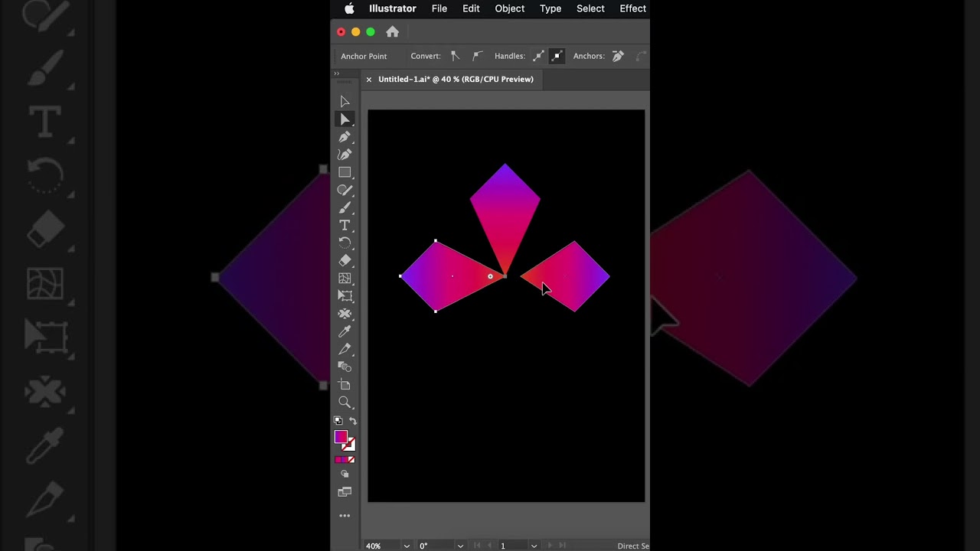Select the Eyedropper tool
Image resolution: width=980 pixels, height=551 pixels.
pos(345,331)
